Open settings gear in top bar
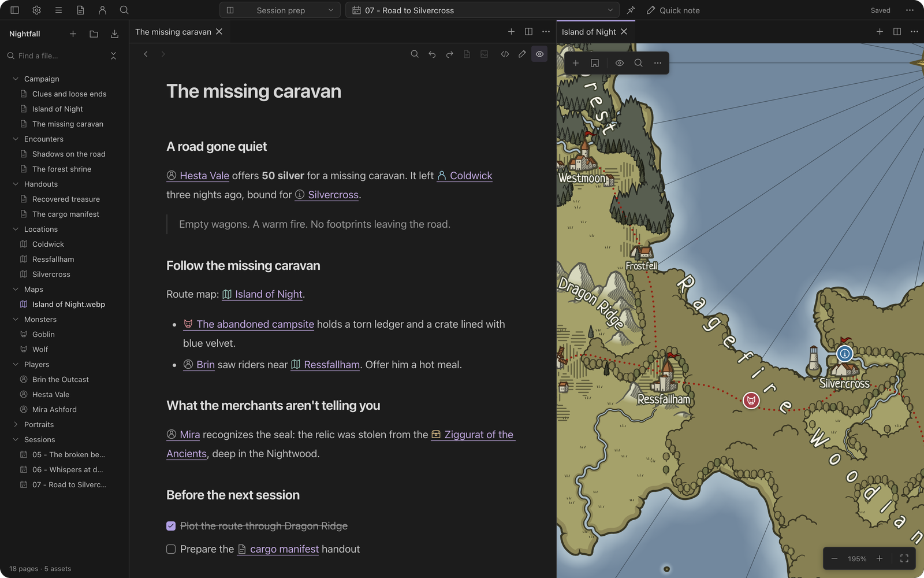 (37, 10)
